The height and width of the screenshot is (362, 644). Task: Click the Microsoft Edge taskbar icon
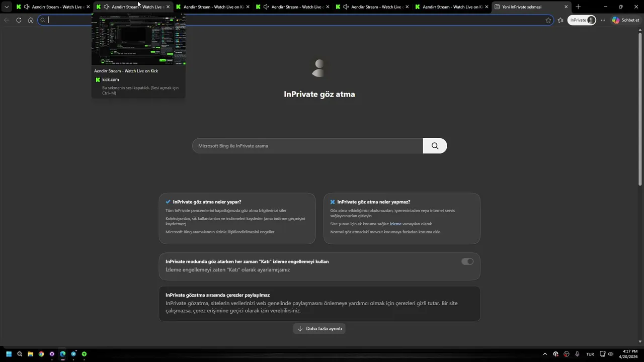coord(63,354)
